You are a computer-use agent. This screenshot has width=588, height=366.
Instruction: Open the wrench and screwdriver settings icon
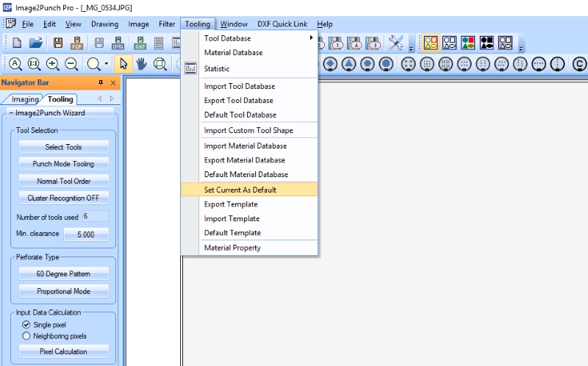point(396,43)
